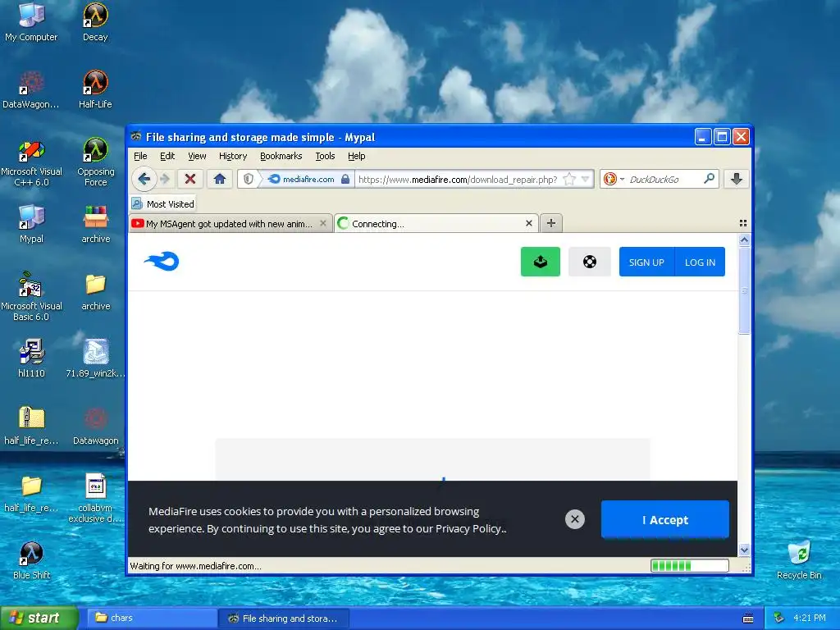Screen dimensions: 840x630
Task: Show all tabs grid icon
Action: [743, 223]
